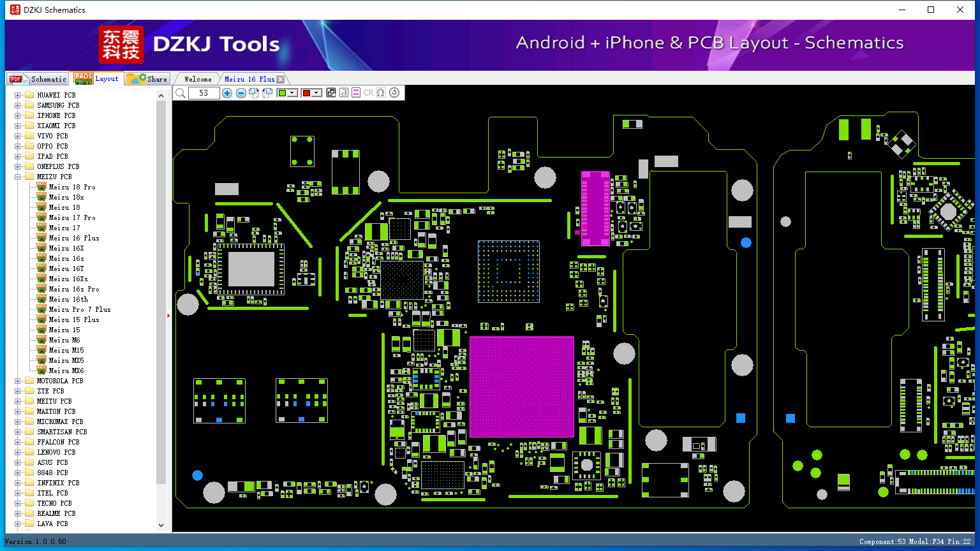Open the Meizu 15 Plus layout
Viewport: 980px width, 551px height.
74,320
